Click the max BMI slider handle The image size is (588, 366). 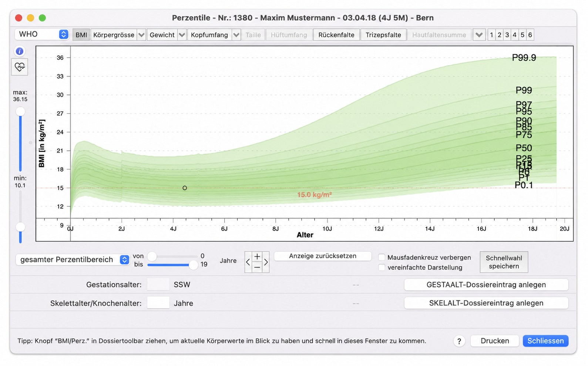[x=20, y=111]
